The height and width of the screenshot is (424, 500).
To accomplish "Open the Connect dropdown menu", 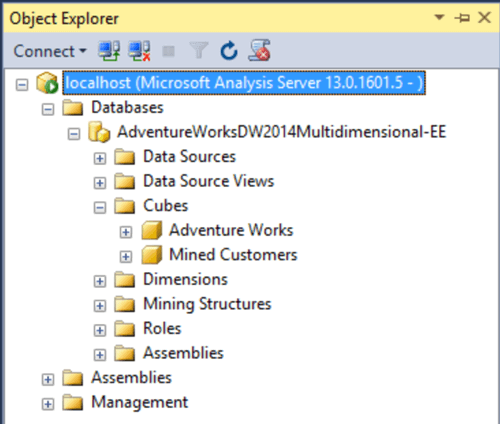I will tap(50, 51).
